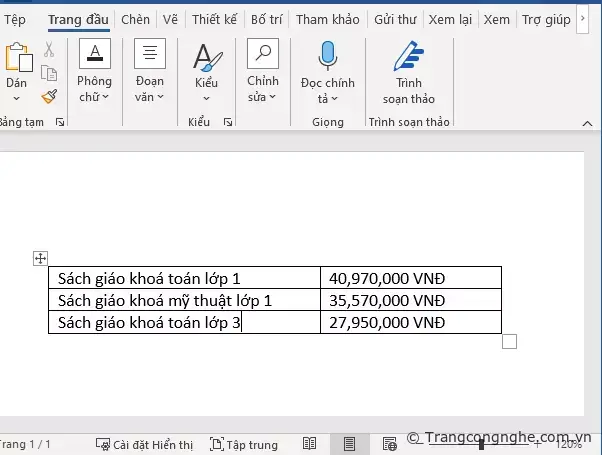
Task: Open the Bảng tạm dialog launcher
Action: pos(60,122)
